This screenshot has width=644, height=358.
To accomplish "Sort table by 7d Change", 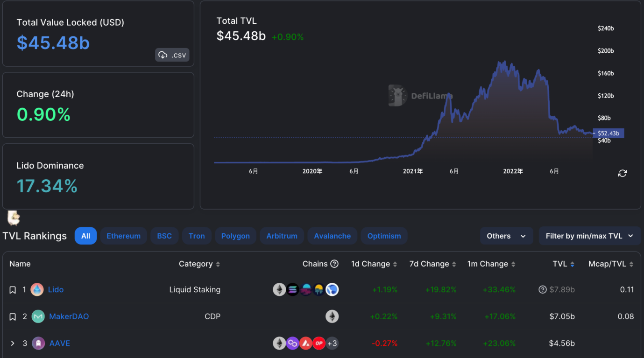I will click(x=432, y=264).
